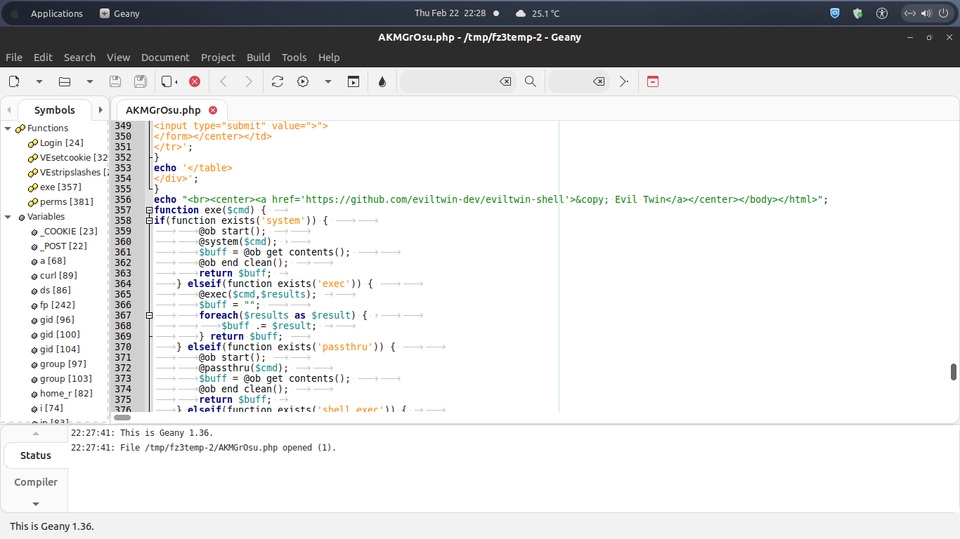
Task: Click the jump to line arrow icon
Action: tap(624, 81)
